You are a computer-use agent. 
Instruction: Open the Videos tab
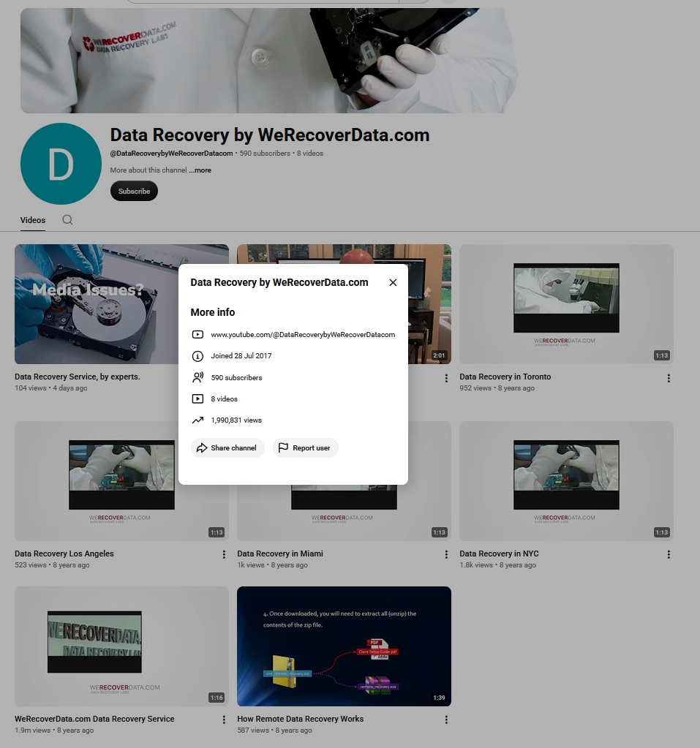tap(33, 220)
